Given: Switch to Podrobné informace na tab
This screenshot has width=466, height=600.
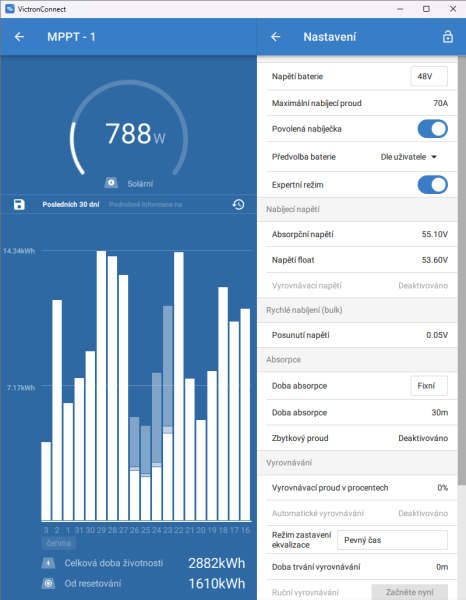Looking at the screenshot, I should point(145,204).
